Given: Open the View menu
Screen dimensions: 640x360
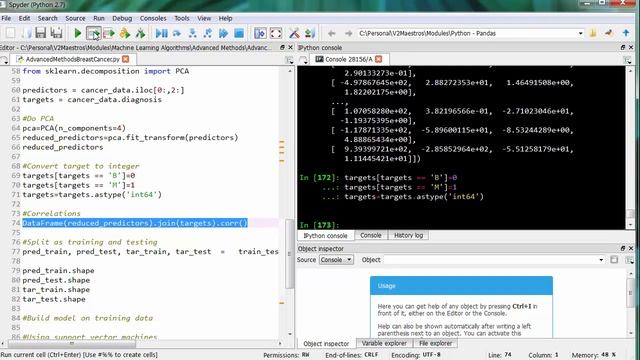Looking at the screenshot, I should (204, 18).
